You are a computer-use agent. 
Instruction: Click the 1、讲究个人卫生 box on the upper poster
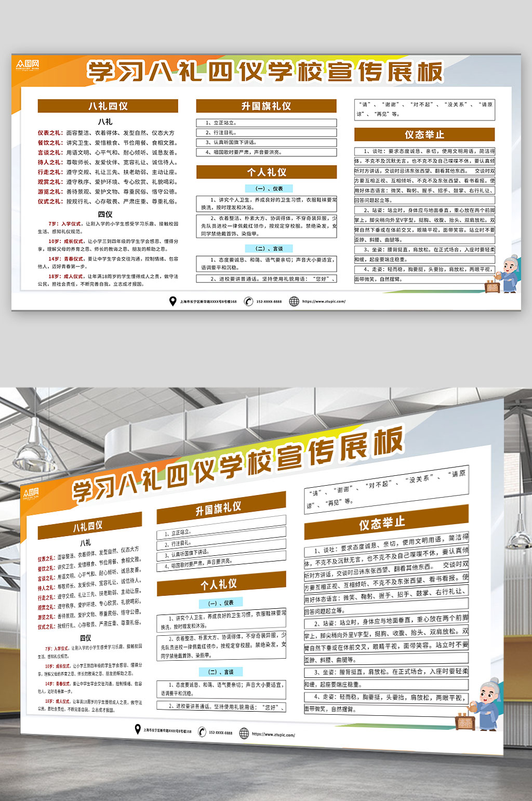tap(266, 203)
